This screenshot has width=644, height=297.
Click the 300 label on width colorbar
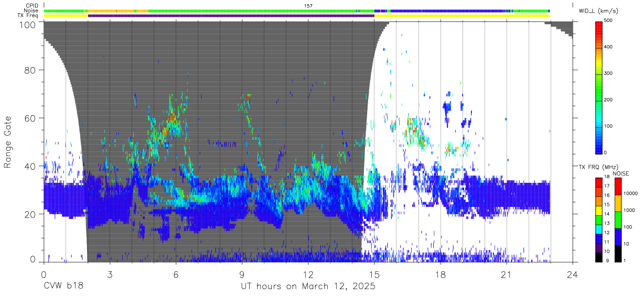(x=609, y=73)
